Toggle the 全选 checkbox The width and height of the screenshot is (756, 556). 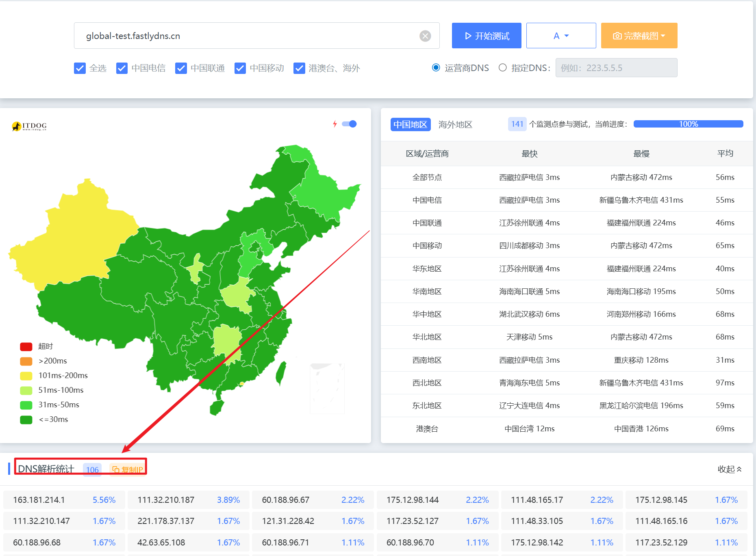[80, 68]
